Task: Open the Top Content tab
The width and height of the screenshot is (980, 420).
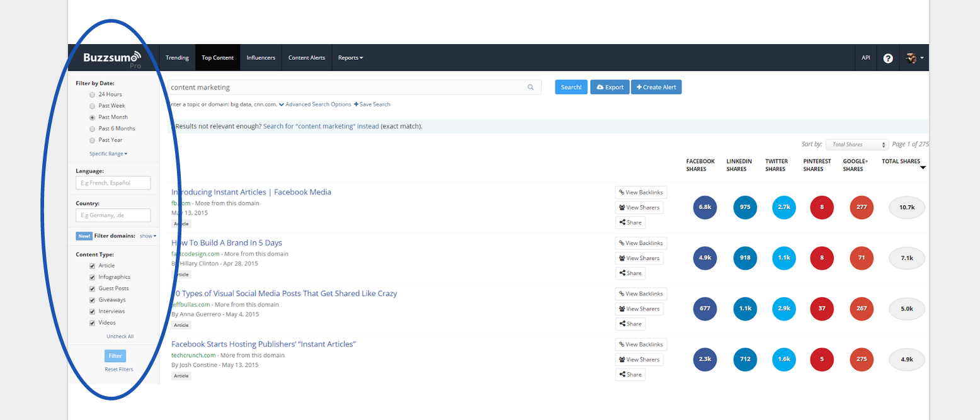Action: 218,58
